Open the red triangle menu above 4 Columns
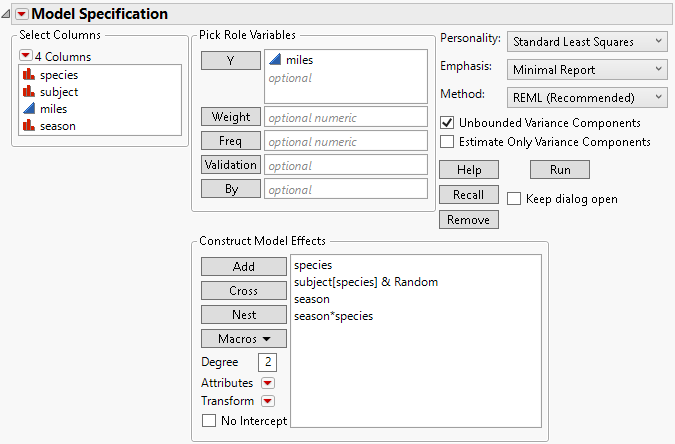The height and width of the screenshot is (444, 675). [x=26, y=56]
